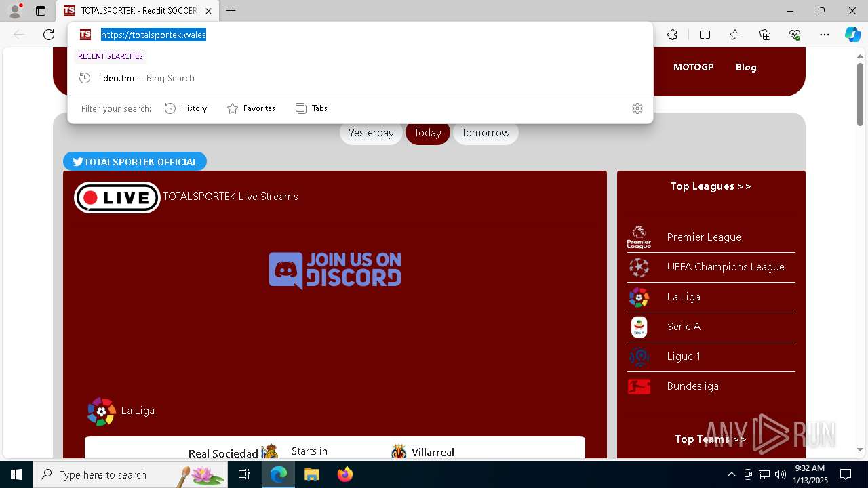Show hidden system tray icons

click(x=731, y=474)
